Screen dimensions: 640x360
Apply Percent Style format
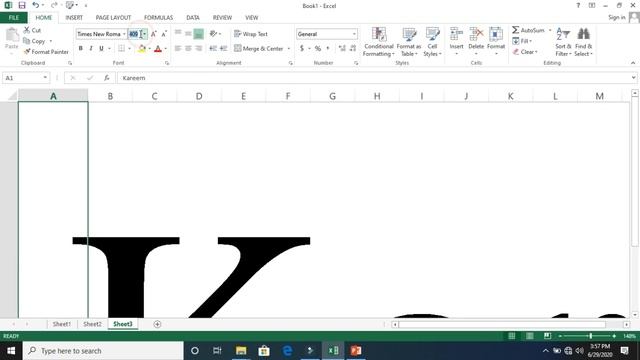(318, 49)
